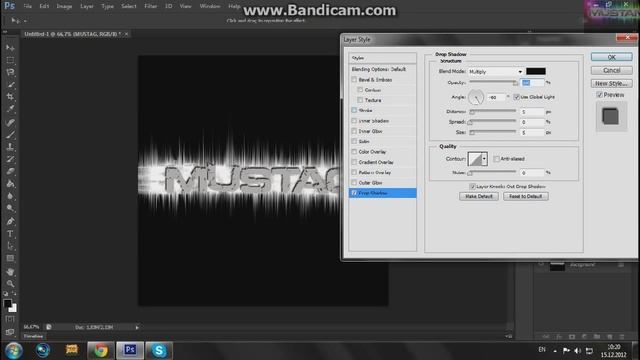Select the Path Selection tool

10,246
